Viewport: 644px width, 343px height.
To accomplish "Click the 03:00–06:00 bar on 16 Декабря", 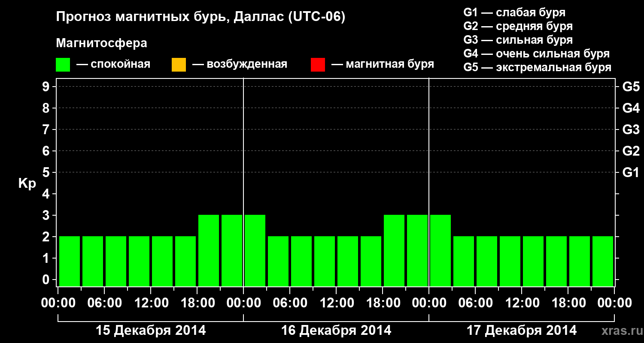I will (278, 261).
